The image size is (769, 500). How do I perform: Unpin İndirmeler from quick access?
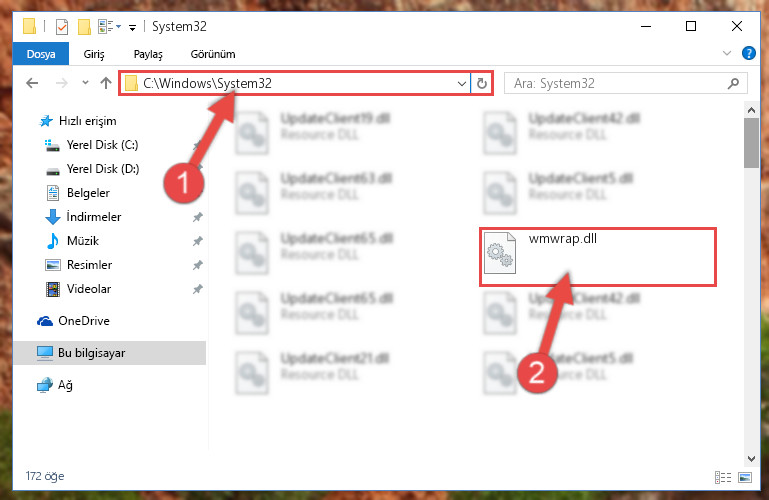coord(198,217)
